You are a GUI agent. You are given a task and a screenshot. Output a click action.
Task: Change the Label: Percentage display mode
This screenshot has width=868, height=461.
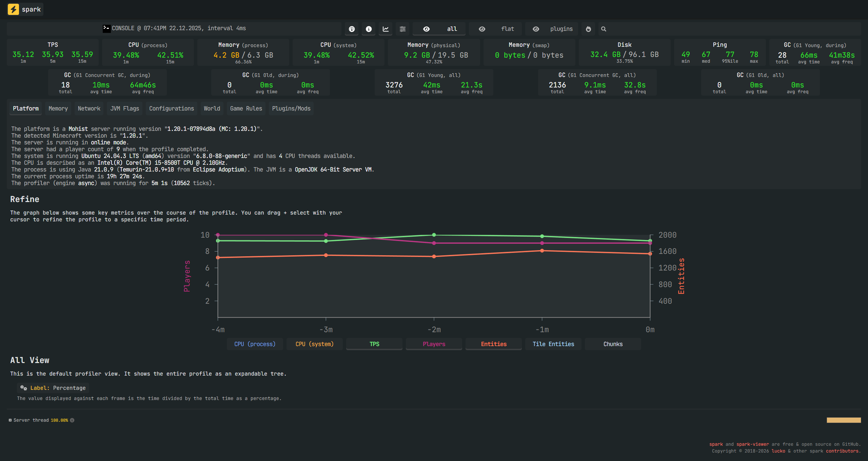(x=53, y=388)
